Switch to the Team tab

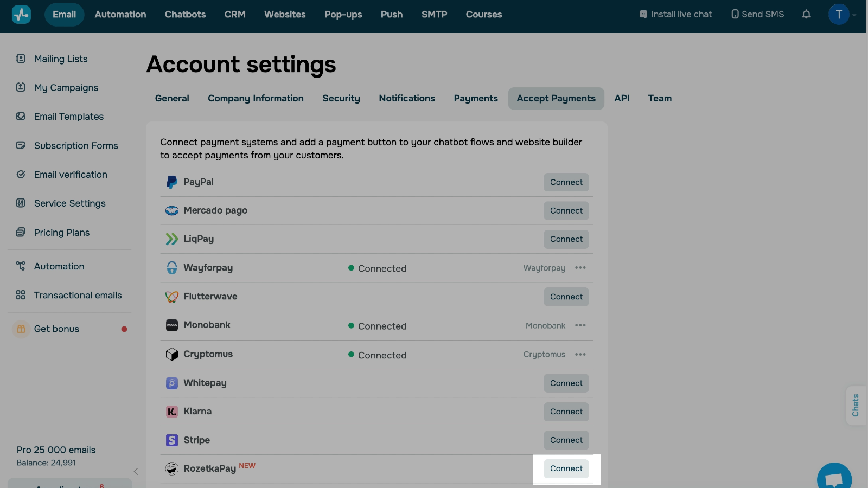[x=660, y=98]
